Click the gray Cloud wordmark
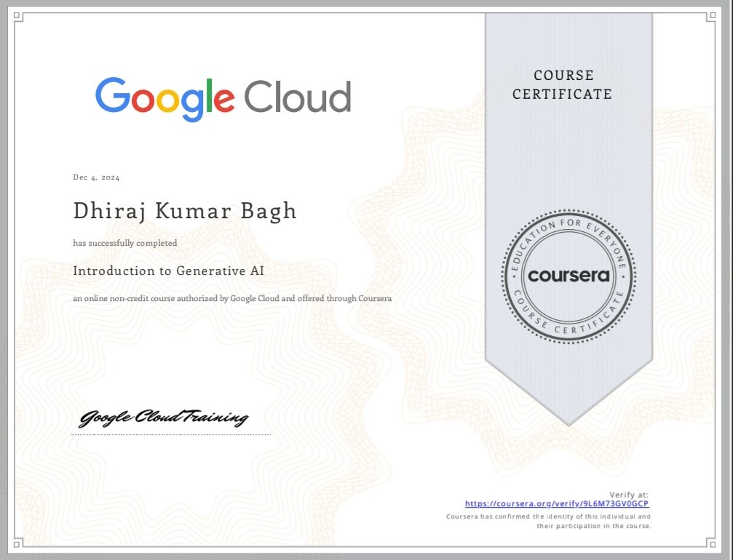The image size is (733, 560). pos(297,97)
